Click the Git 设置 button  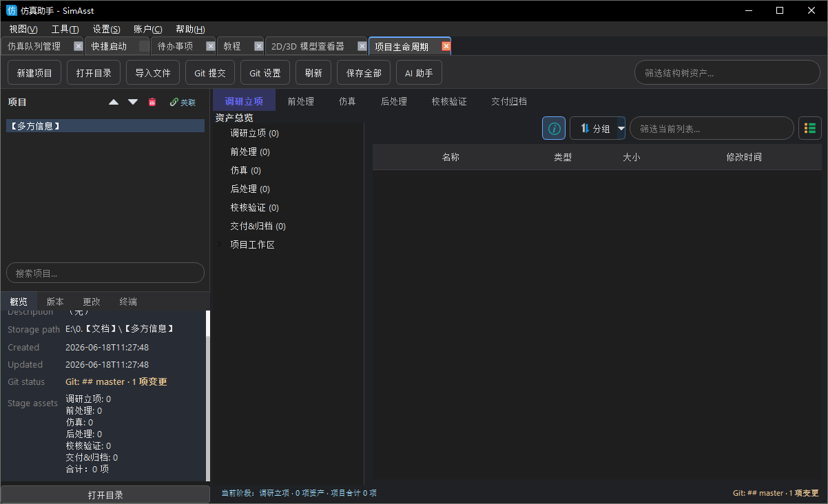pos(265,72)
